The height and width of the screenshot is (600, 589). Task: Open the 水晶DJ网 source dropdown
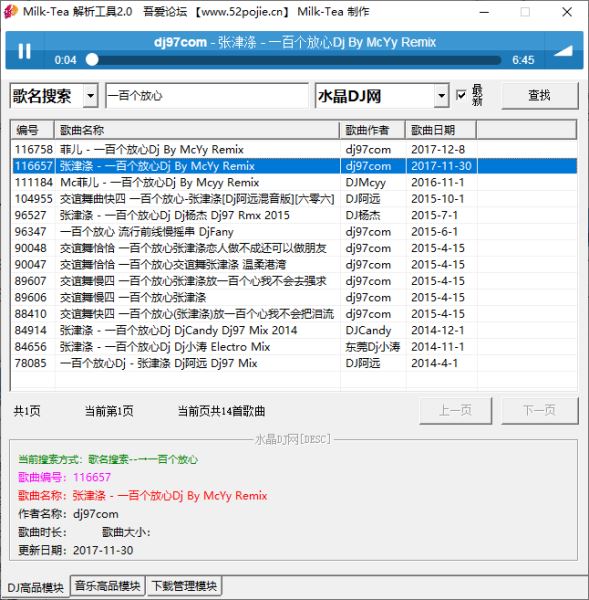(x=441, y=95)
